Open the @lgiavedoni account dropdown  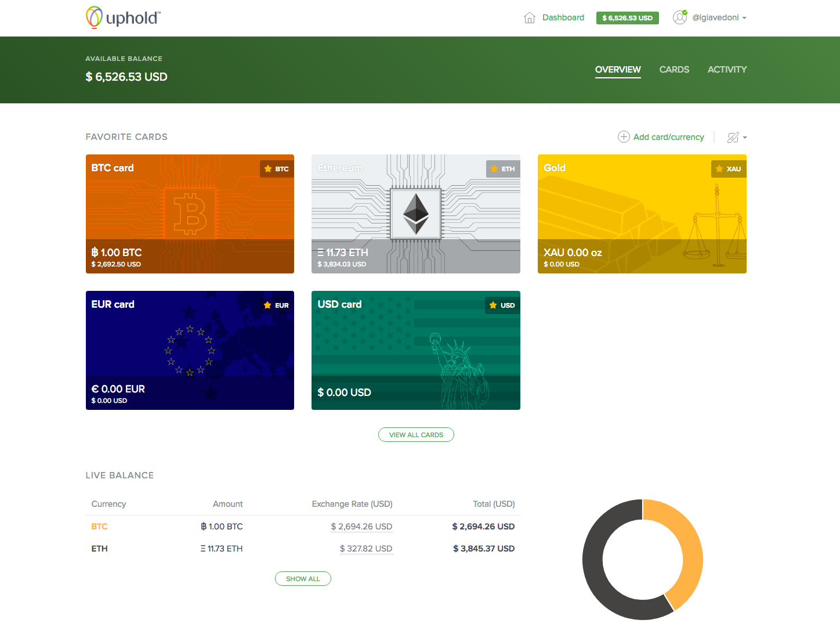pyautogui.click(x=719, y=17)
